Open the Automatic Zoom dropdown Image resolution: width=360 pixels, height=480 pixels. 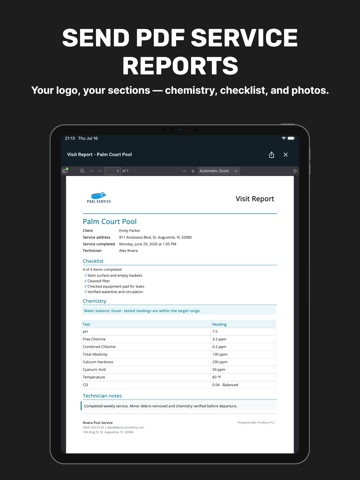[219, 171]
